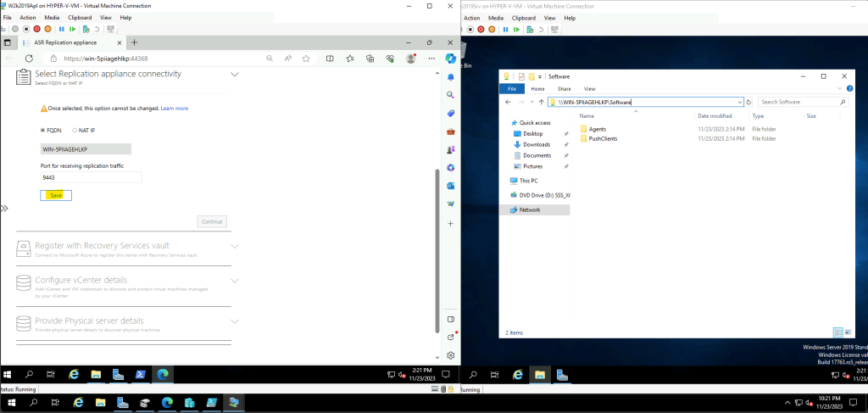Viewport: 868px width, 413px height.
Task: Open Quick Access Toolbar customize dropdown in Explorer
Action: pos(540,76)
